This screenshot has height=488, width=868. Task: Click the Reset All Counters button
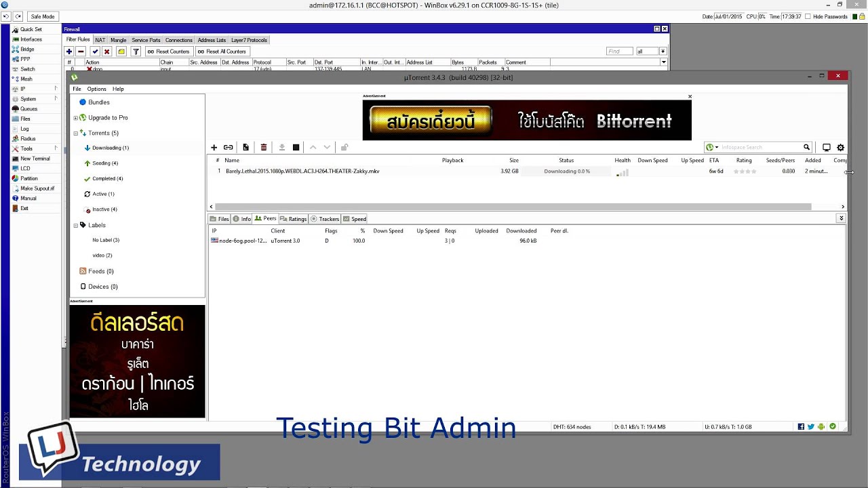(222, 52)
